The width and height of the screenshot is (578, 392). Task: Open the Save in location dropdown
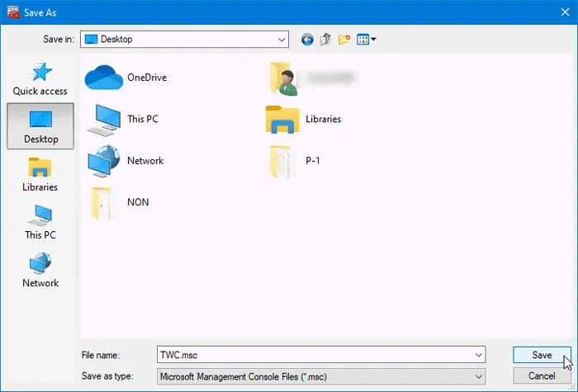click(x=184, y=39)
